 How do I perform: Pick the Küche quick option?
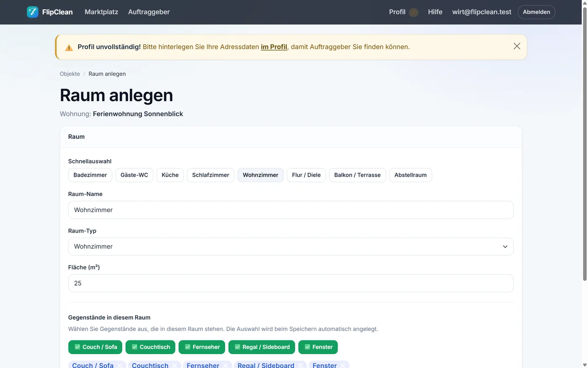170,175
